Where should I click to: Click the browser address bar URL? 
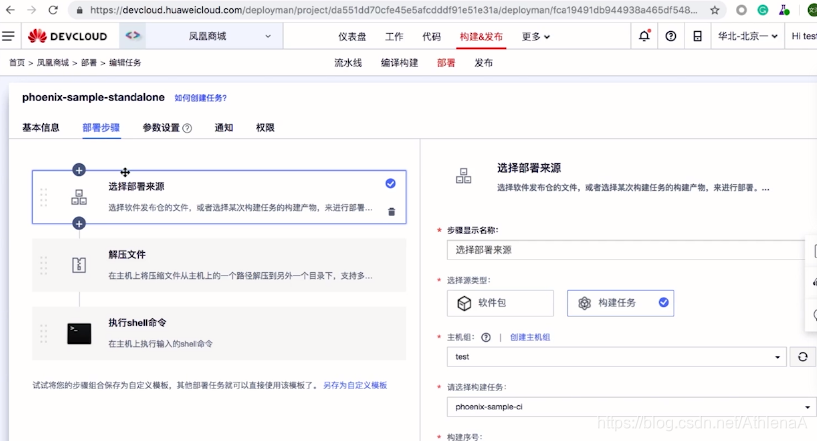point(393,10)
